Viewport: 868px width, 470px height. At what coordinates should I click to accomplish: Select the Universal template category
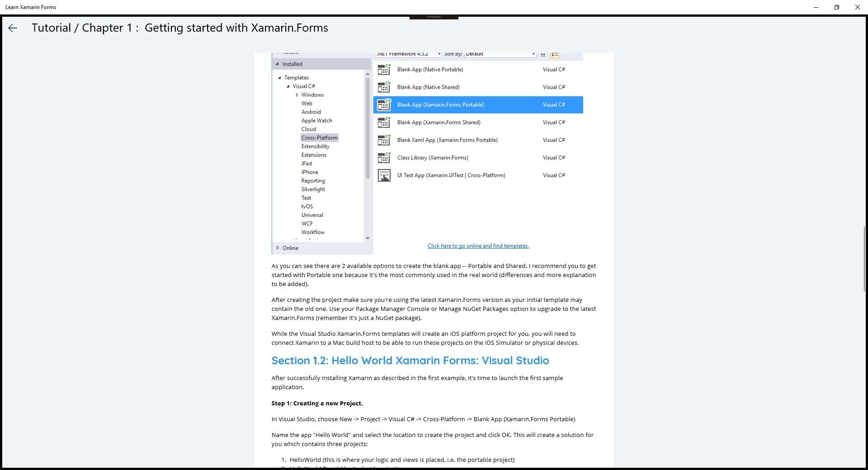pos(312,215)
